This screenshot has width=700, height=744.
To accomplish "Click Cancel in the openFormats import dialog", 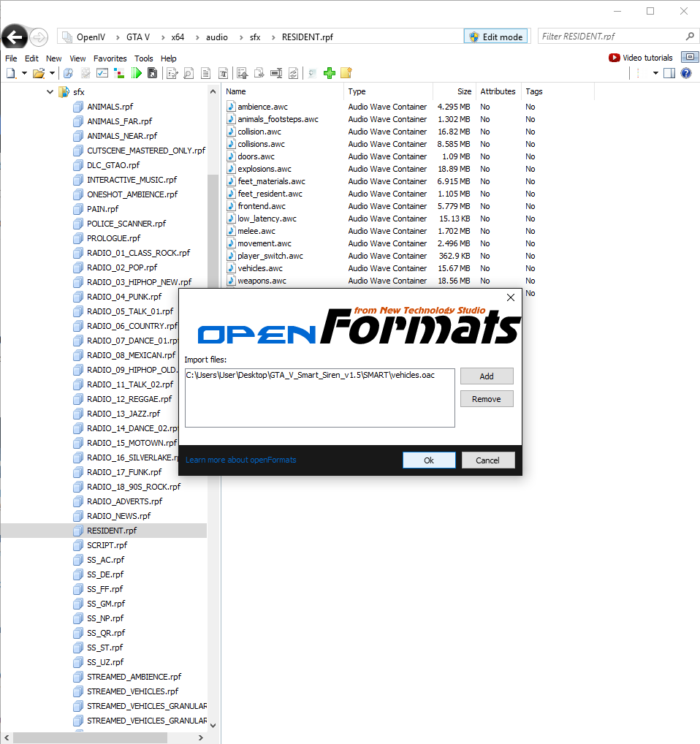I will (x=488, y=460).
